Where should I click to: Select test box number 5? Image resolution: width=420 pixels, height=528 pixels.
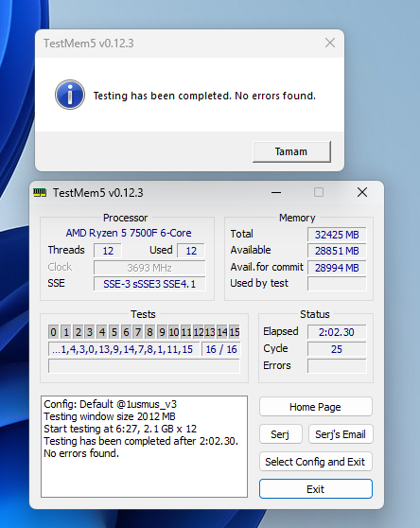114,332
